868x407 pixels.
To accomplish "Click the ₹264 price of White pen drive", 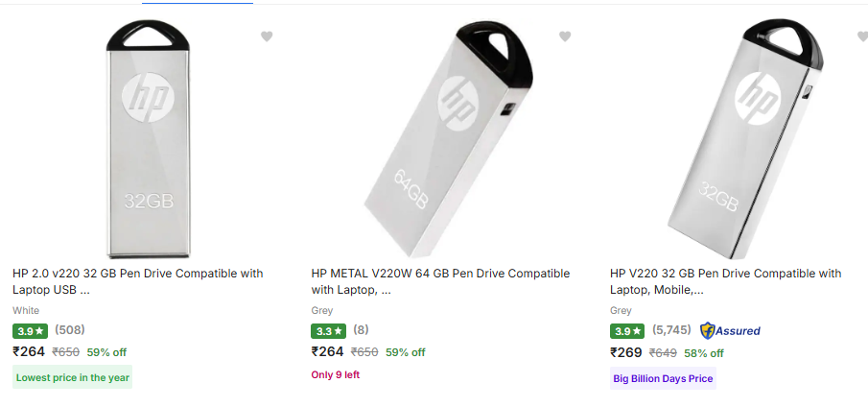I will point(29,351).
